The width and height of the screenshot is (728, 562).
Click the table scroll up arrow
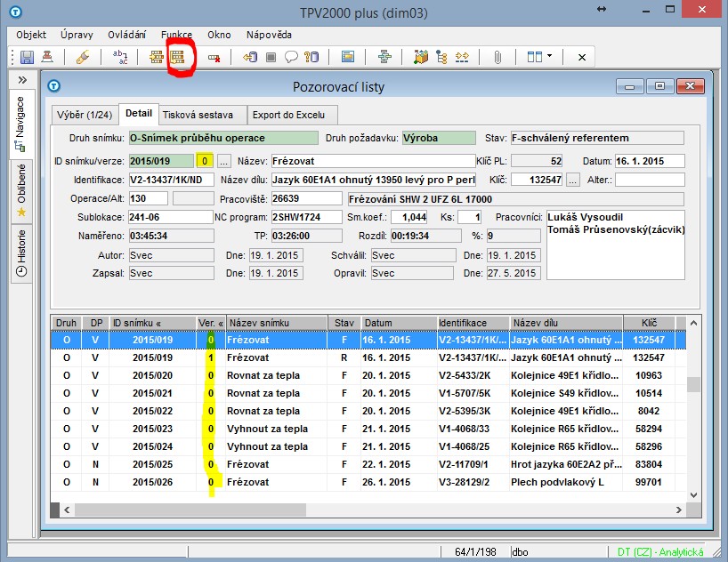(693, 323)
